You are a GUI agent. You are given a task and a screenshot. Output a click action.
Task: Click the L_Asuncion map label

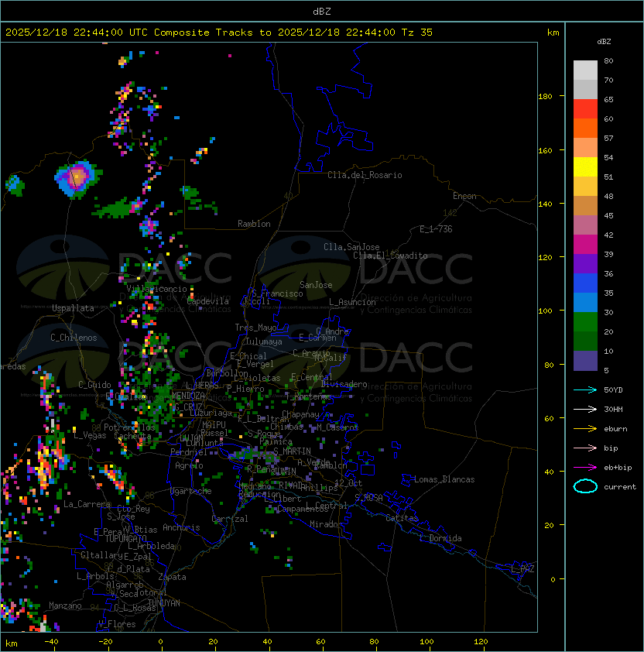pos(352,302)
